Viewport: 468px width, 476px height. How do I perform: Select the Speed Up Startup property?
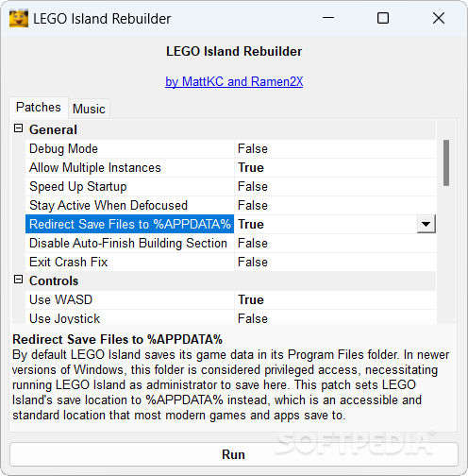point(129,187)
